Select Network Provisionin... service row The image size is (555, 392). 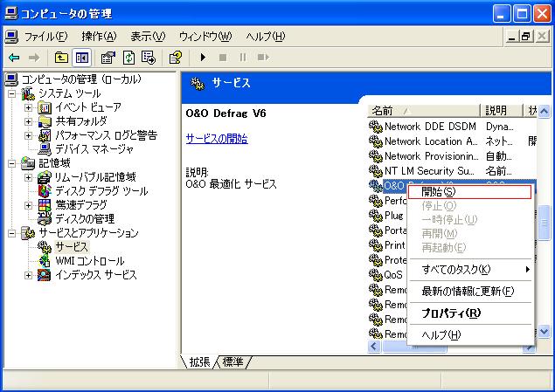point(452,156)
